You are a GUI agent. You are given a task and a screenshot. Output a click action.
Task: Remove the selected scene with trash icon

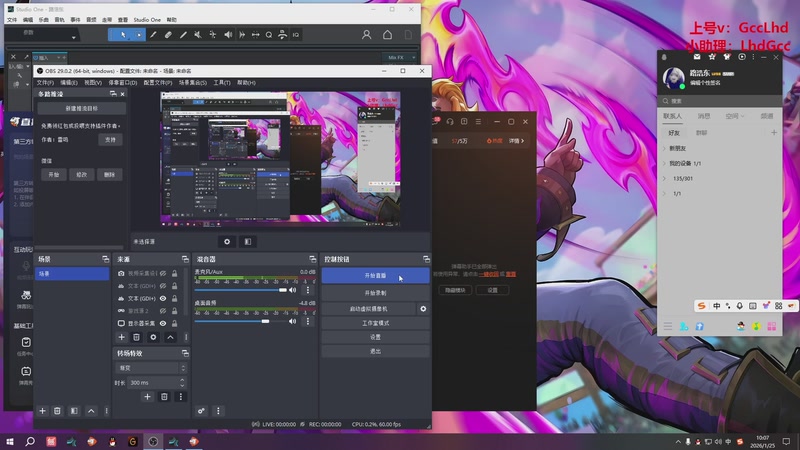point(57,411)
